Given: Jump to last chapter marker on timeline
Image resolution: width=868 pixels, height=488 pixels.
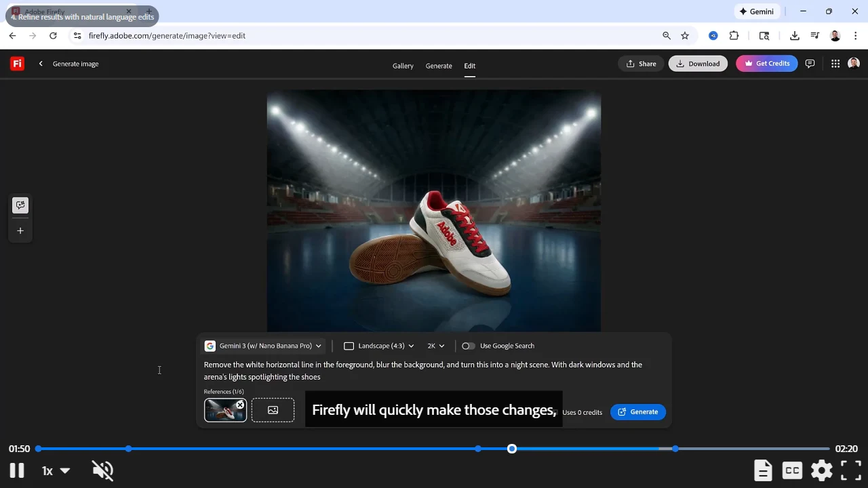Looking at the screenshot, I should [675, 449].
